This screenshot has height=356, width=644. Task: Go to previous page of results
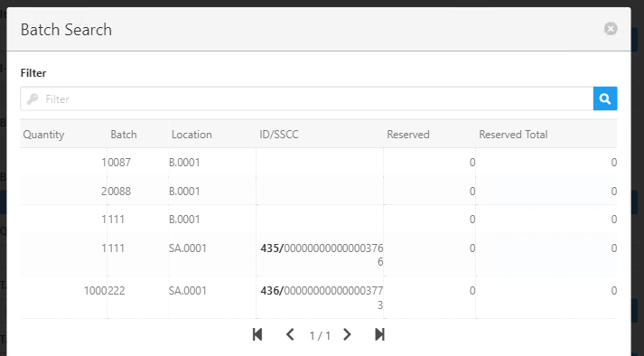(x=290, y=334)
